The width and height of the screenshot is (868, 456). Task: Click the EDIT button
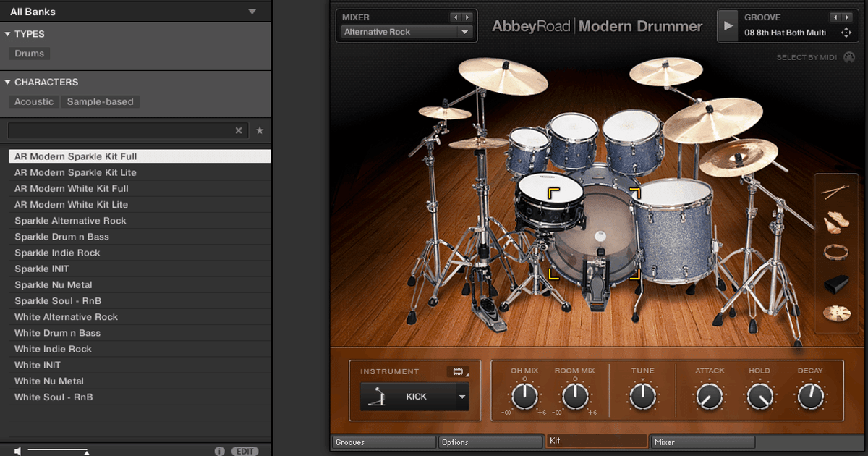(x=245, y=451)
